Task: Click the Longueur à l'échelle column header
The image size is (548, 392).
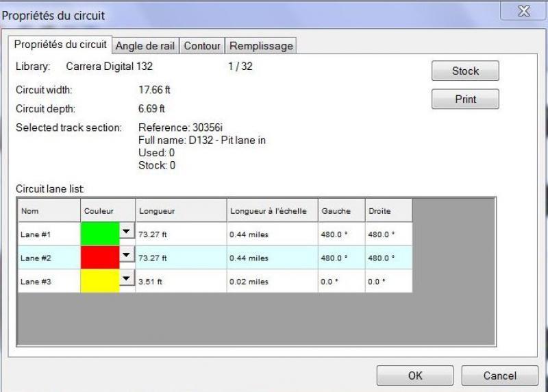Action: (272, 211)
